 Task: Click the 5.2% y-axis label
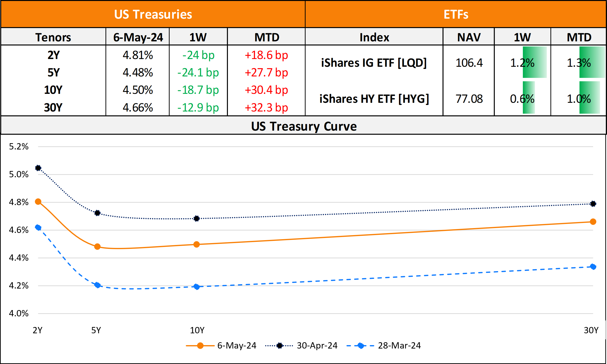19,147
